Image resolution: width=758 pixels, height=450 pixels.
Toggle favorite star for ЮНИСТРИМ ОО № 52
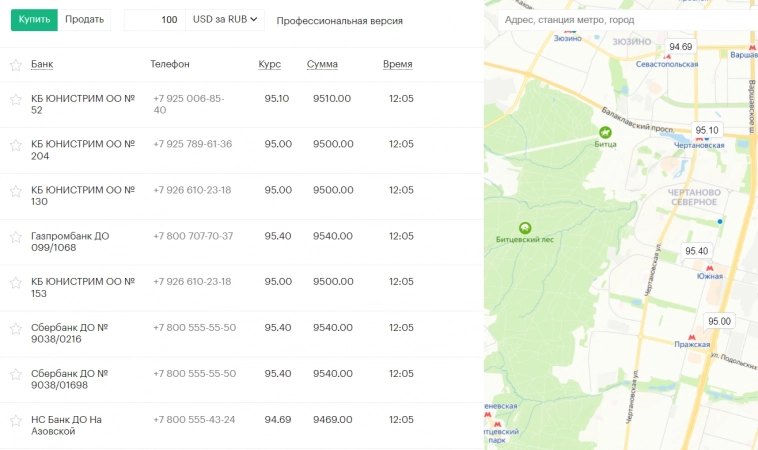point(15,99)
